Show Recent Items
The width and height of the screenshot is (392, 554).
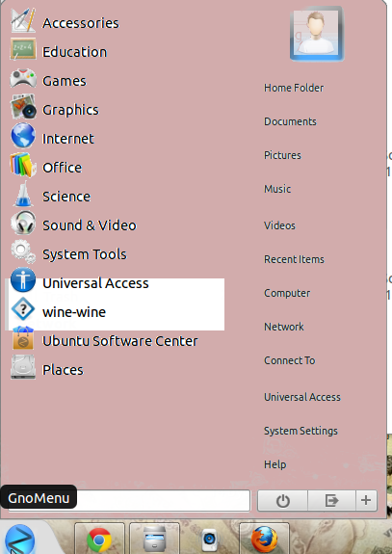point(294,259)
